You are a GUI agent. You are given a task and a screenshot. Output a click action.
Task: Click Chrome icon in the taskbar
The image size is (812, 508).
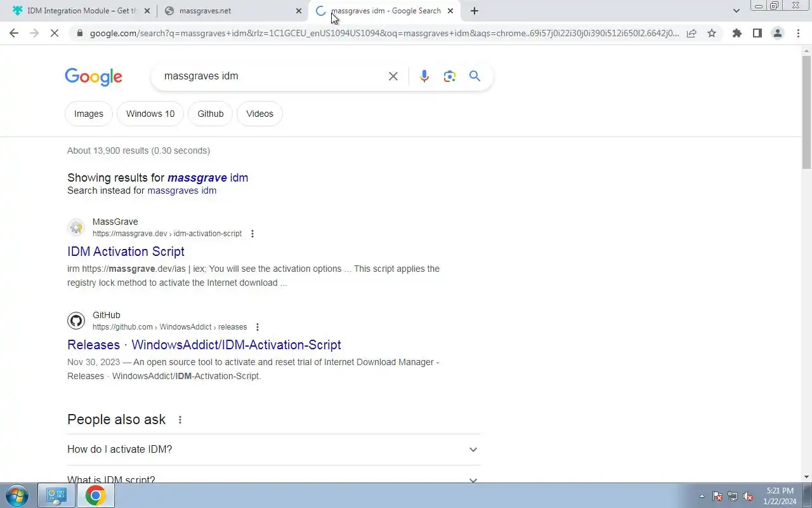click(x=95, y=495)
